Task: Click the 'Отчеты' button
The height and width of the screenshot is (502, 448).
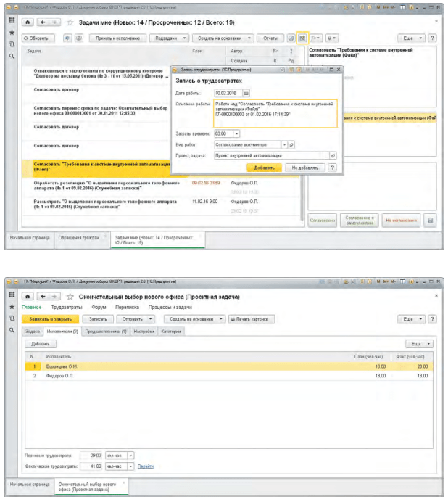Action: [x=270, y=38]
